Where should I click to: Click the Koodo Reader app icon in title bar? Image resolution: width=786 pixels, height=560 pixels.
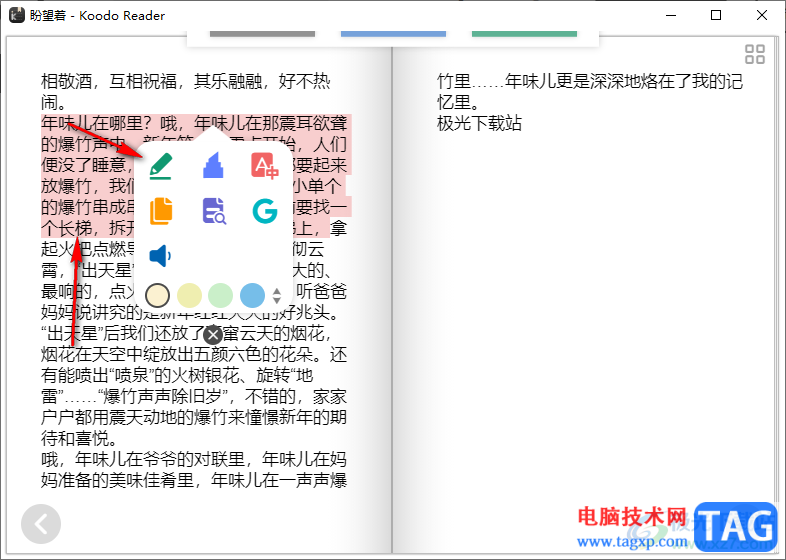point(17,15)
